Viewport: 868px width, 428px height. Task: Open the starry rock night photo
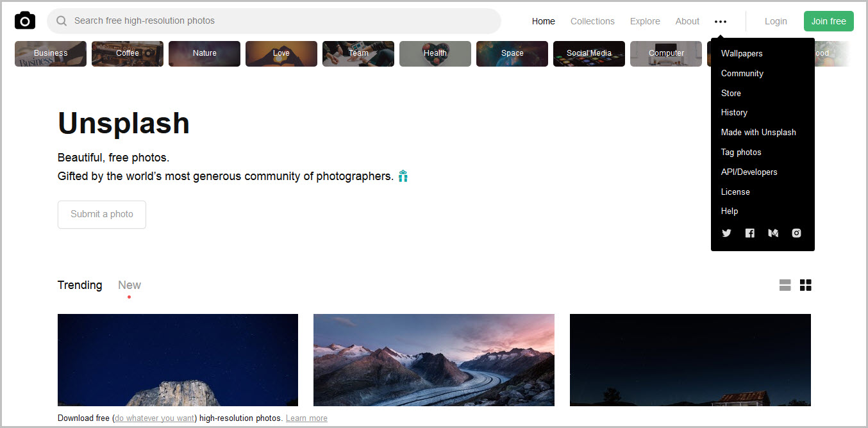click(178, 360)
